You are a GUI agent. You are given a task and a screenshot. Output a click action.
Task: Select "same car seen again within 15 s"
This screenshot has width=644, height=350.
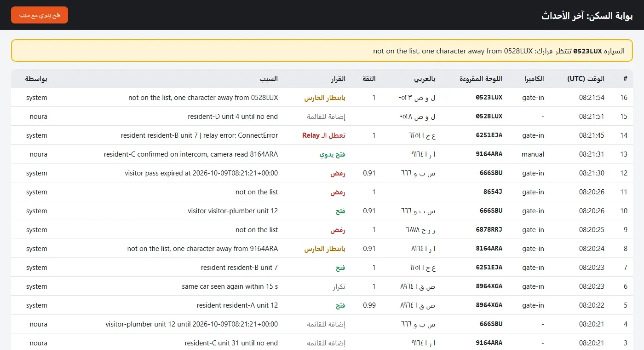tap(230, 286)
